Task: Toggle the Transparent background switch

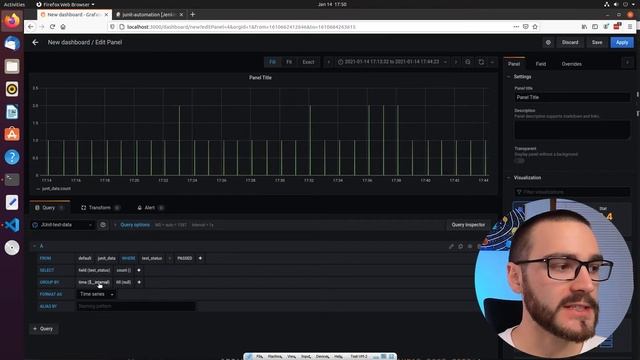Action: [x=519, y=161]
